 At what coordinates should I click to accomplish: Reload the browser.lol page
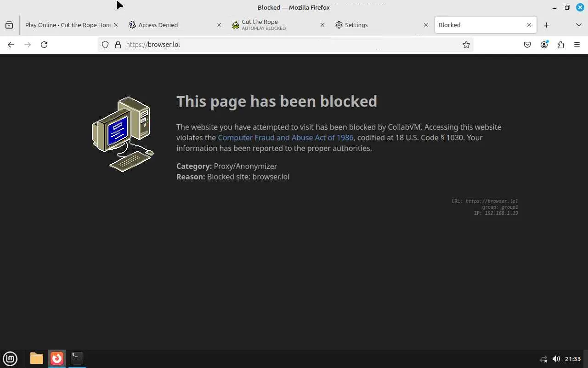[44, 45]
